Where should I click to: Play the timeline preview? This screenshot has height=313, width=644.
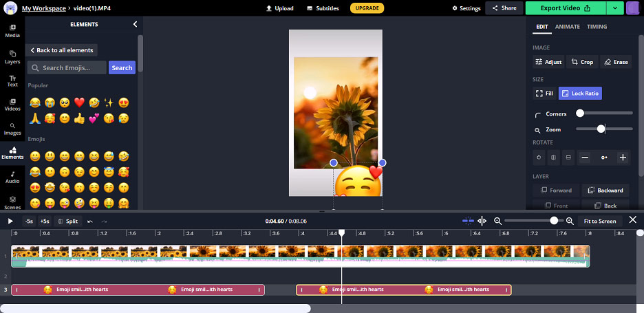coord(10,221)
